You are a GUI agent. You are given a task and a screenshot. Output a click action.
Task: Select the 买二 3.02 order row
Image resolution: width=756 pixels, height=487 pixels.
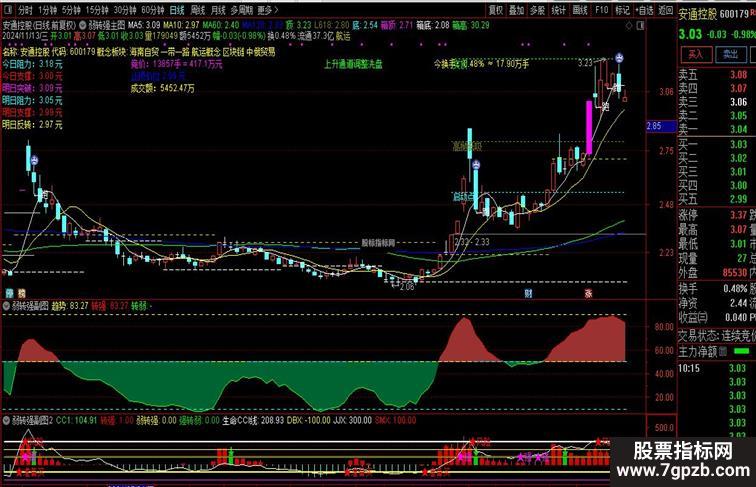pos(717,158)
